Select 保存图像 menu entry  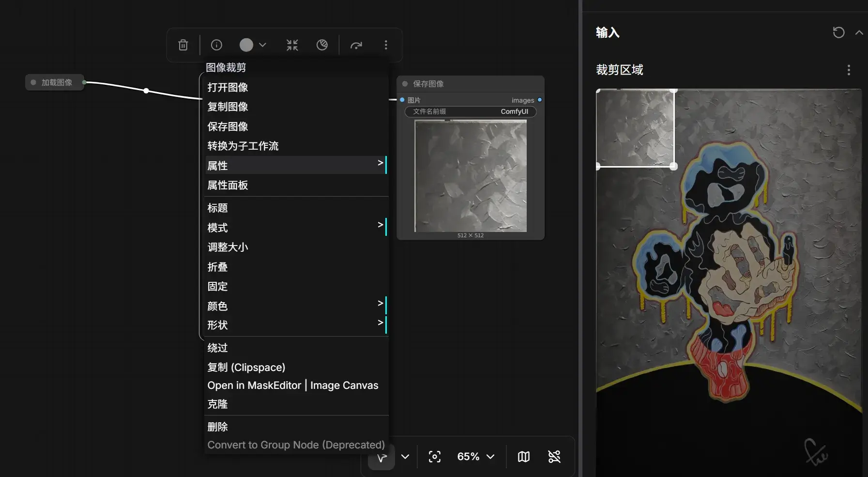[296, 126]
